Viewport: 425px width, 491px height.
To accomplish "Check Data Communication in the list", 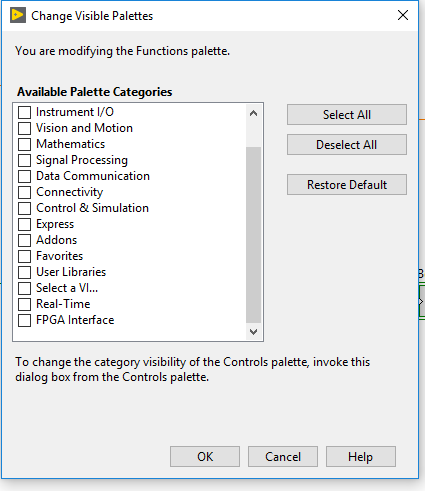I will (x=24, y=176).
